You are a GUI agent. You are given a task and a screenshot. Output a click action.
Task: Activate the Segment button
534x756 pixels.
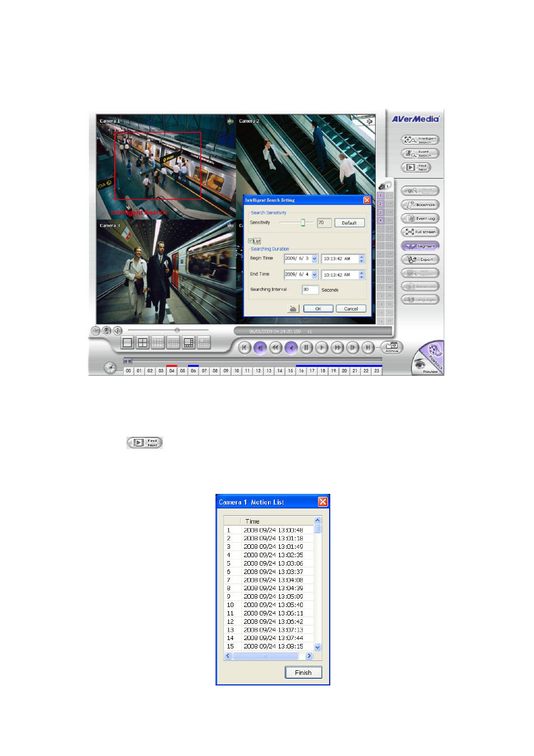coord(420,246)
